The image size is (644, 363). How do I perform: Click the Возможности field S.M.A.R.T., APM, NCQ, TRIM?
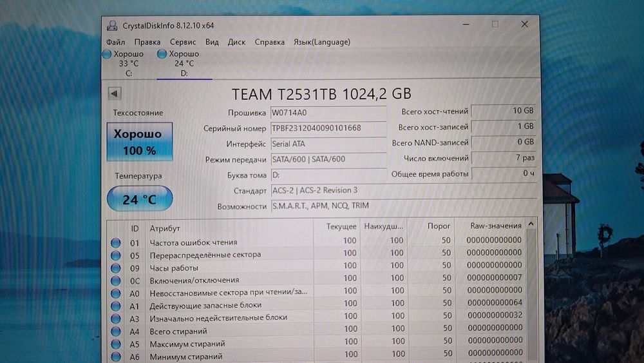(x=403, y=206)
